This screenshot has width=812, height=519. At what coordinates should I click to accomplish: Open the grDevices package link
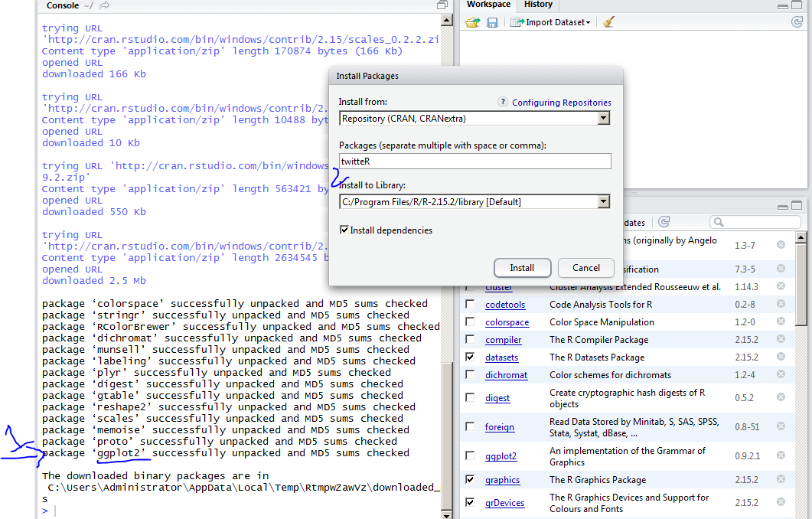504,502
